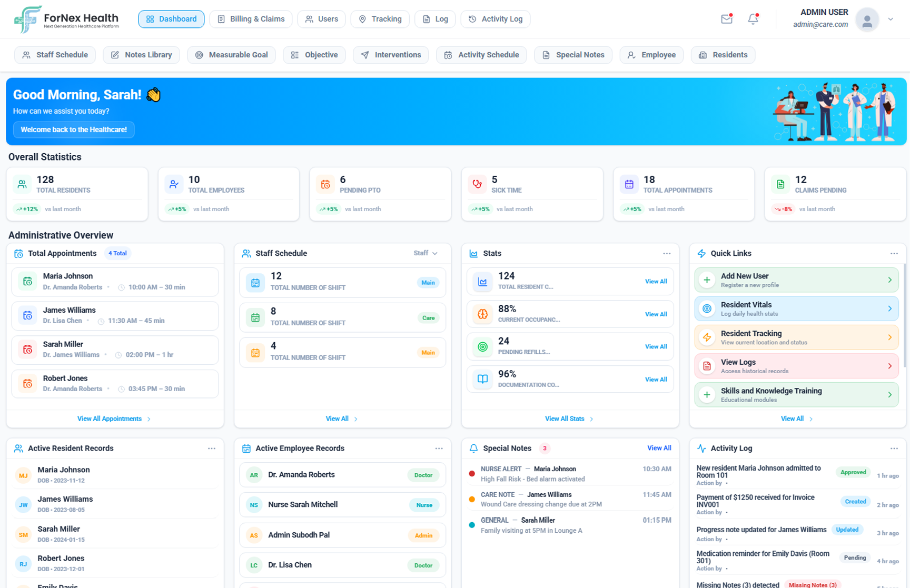The width and height of the screenshot is (910, 588).
Task: Open the mail inbox icon in the header
Action: [726, 19]
